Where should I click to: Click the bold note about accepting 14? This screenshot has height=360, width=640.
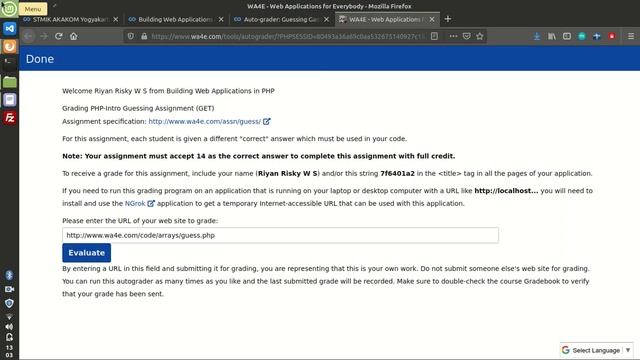(258, 156)
